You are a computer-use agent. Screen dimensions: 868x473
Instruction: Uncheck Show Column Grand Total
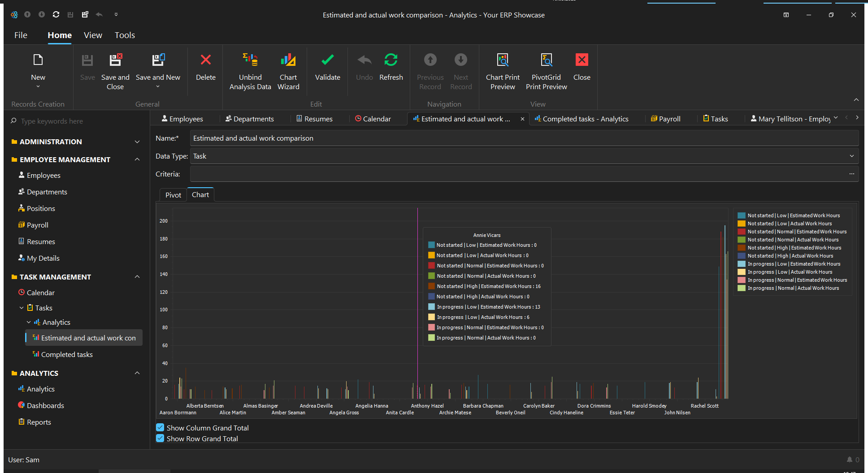tap(160, 427)
